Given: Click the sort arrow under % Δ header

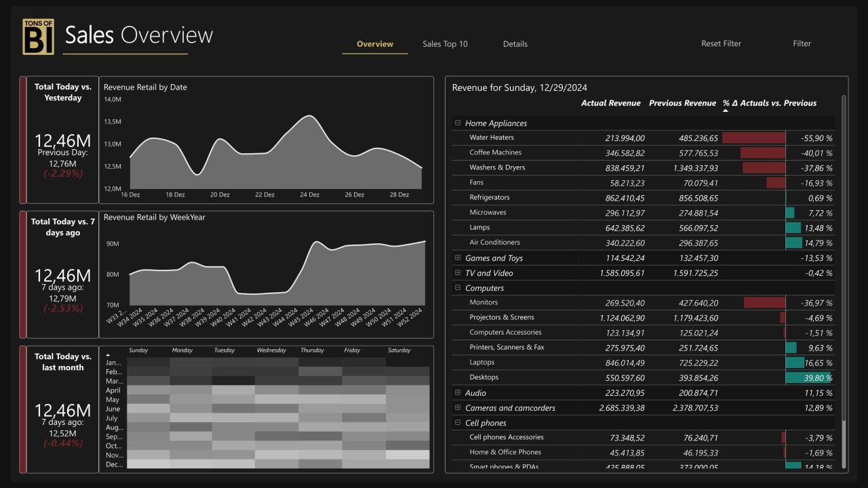Looking at the screenshot, I should click(726, 110).
